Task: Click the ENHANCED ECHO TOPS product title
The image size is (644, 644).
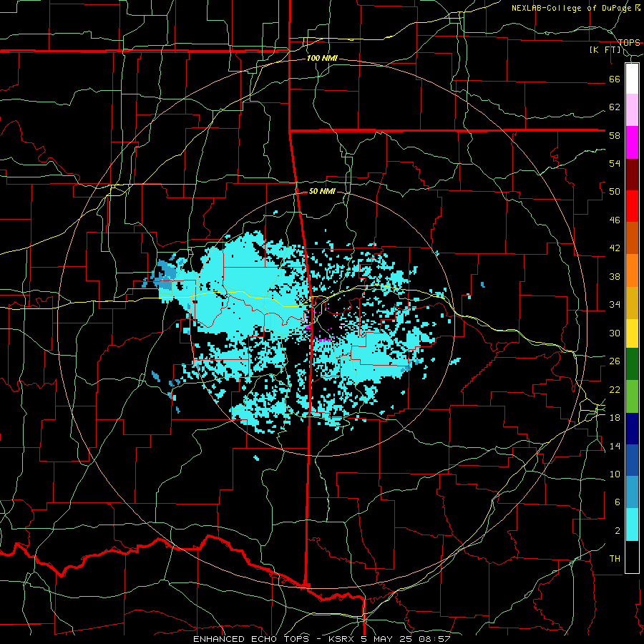Action: [x=251, y=639]
